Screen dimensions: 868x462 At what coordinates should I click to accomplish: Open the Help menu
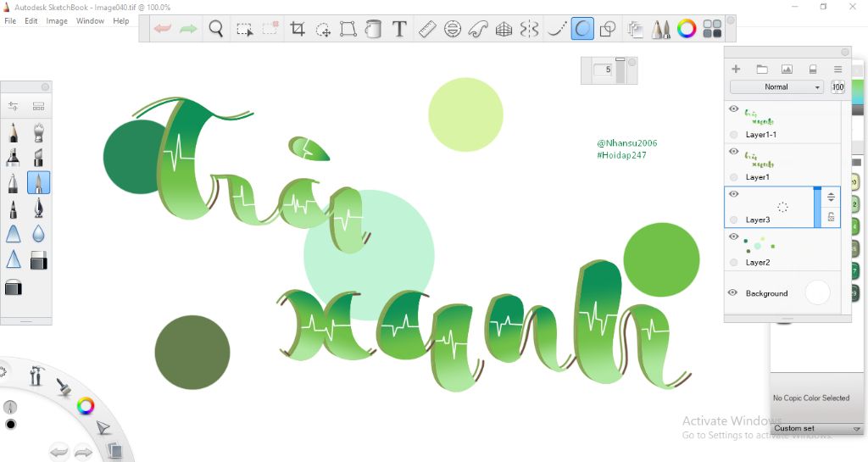120,21
